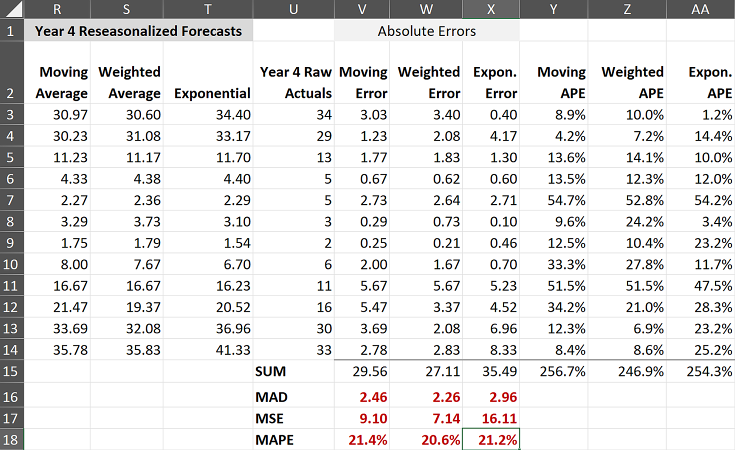This screenshot has height=450, width=735.
Task: Select the Moving APE total 256.7%
Action: [553, 371]
